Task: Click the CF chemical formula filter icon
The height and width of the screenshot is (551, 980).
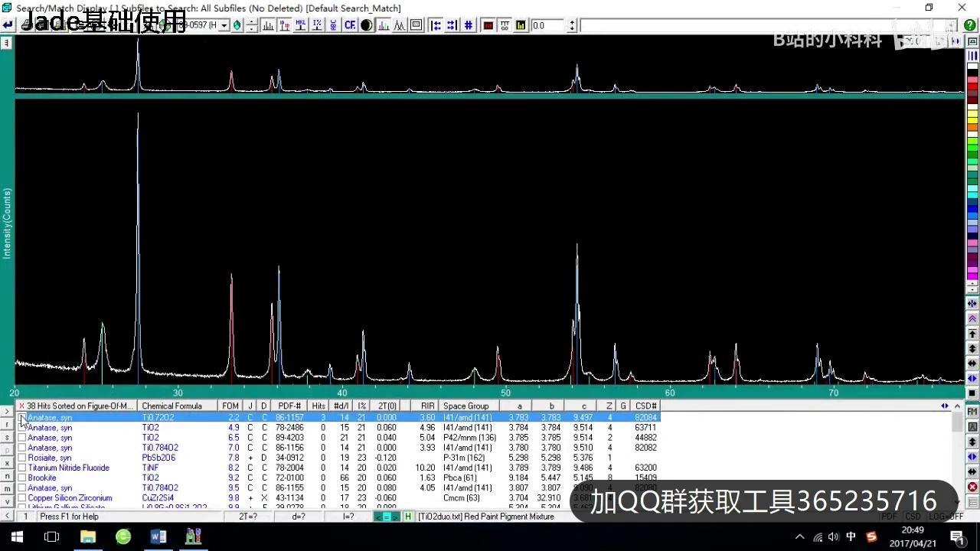Action: tap(349, 25)
